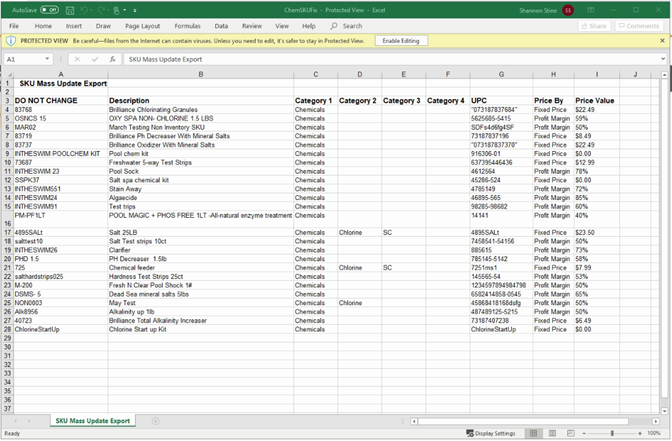Click the 'DO NOT CHANGE' header cell
Viewport: 672px width, 441px height.
60,101
